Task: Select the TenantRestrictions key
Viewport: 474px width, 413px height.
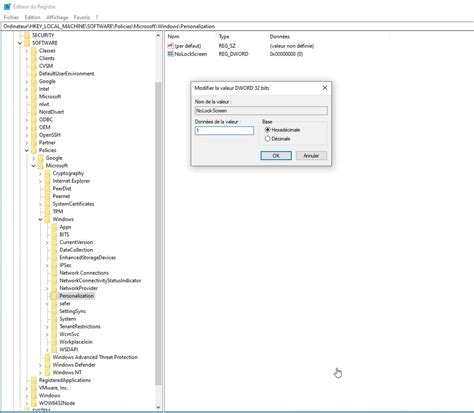Action: 80,326
